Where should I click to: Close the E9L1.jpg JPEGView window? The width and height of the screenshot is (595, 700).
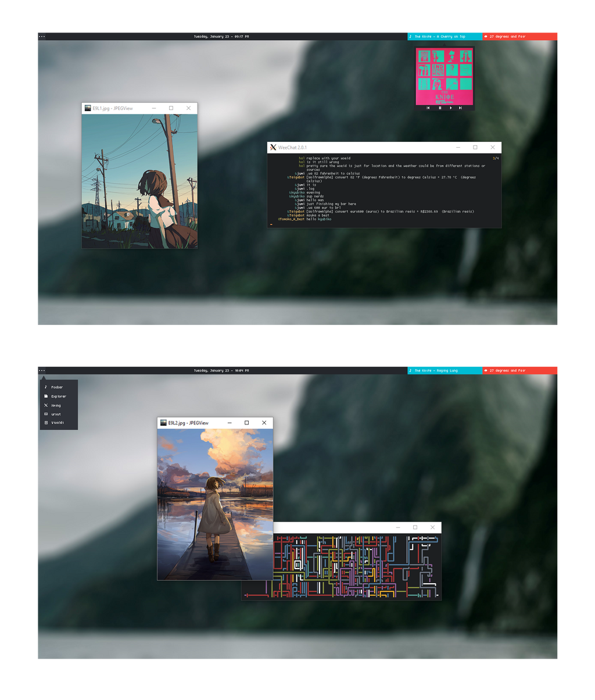pos(188,108)
